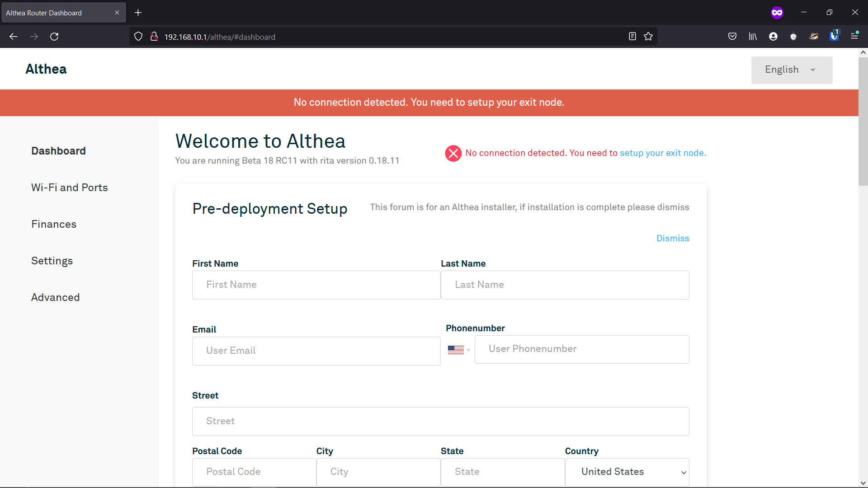Viewport: 868px width, 488px height.
Task: Click the page reload button in browser
Action: 54,37
